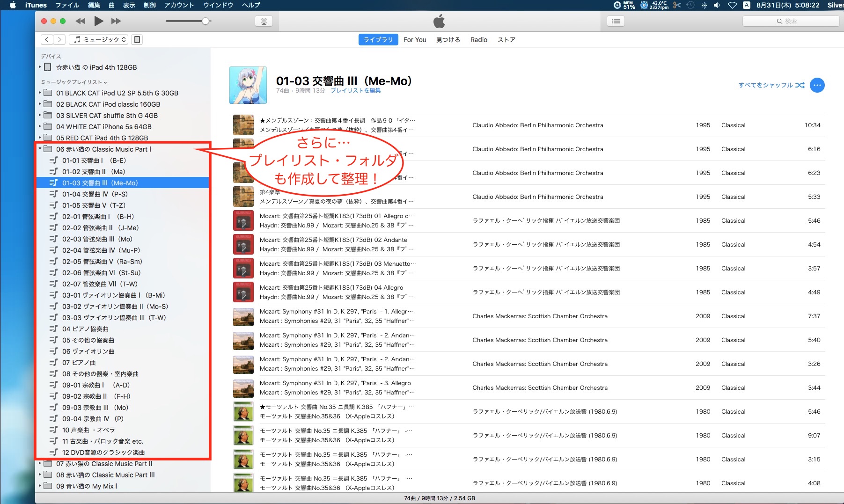Click album art of K183 01 Allegro track
The width and height of the screenshot is (844, 504).
pyautogui.click(x=243, y=220)
